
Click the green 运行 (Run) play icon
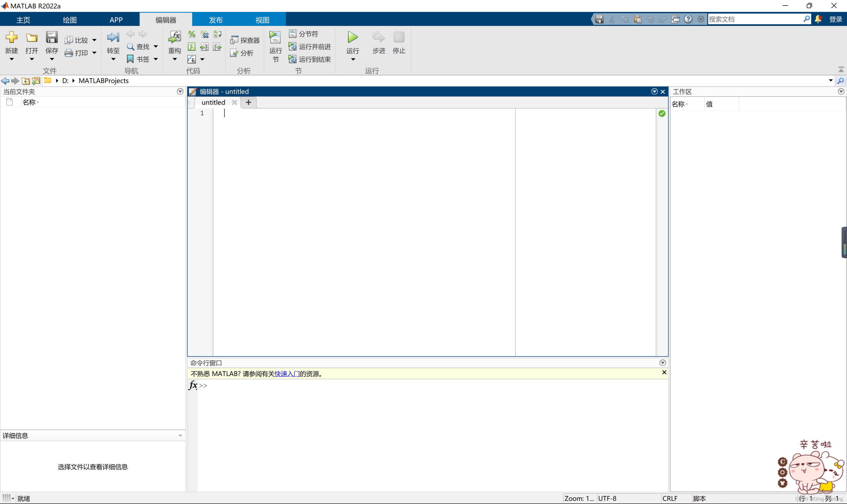tap(353, 37)
